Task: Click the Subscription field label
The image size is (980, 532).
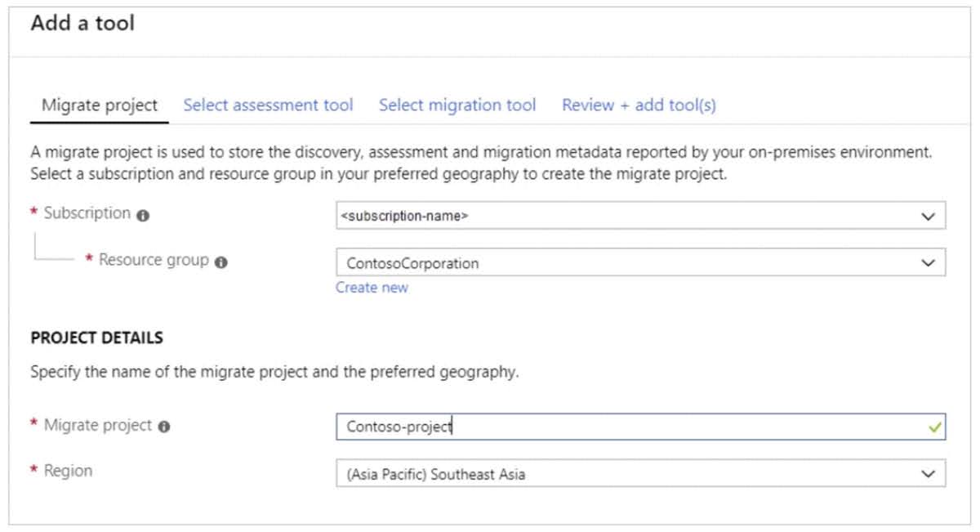Action: tap(87, 213)
